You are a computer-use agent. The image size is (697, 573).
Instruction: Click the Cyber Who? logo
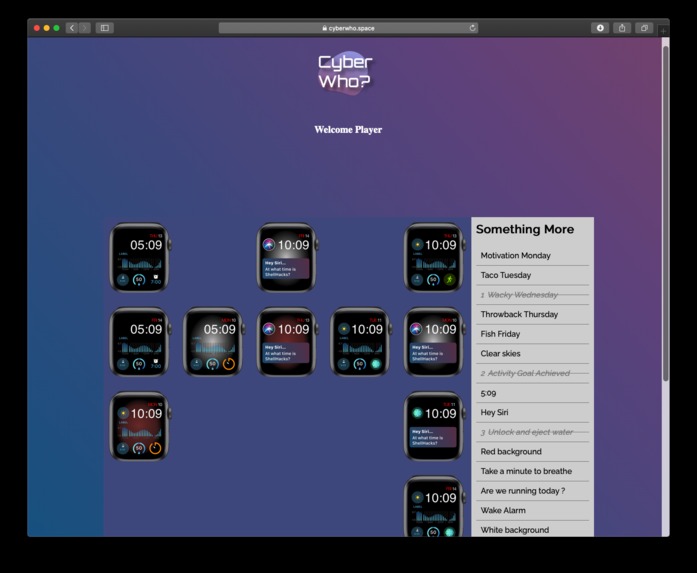pyautogui.click(x=345, y=72)
